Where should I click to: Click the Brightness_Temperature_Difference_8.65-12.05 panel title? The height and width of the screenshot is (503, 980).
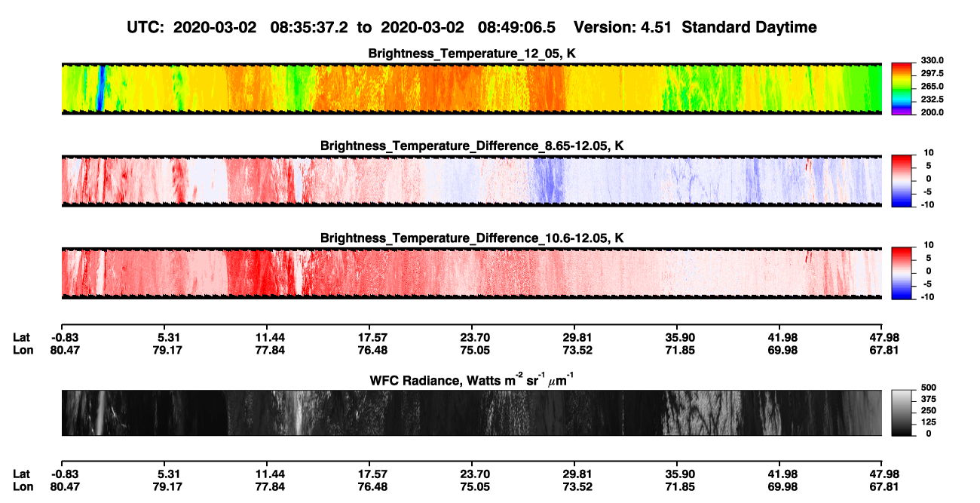(472, 146)
